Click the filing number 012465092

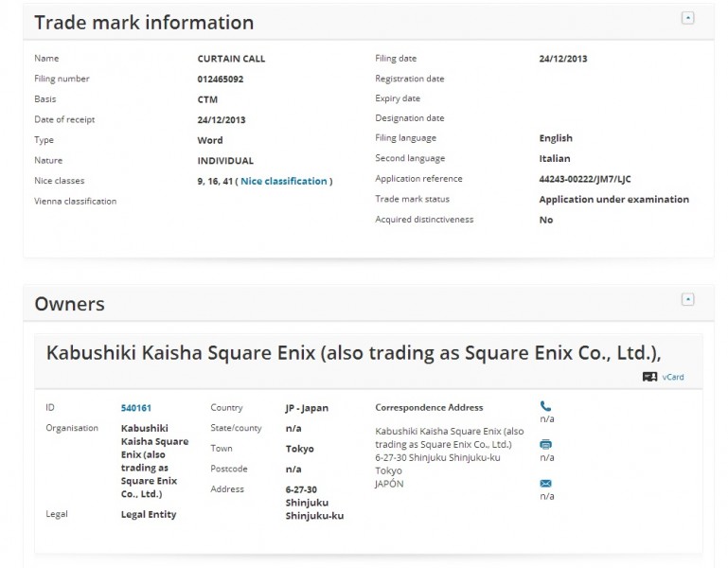(220, 80)
